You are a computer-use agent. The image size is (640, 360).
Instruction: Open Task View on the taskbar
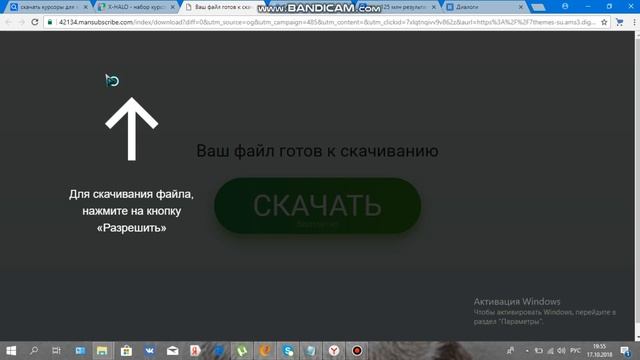tap(56, 351)
